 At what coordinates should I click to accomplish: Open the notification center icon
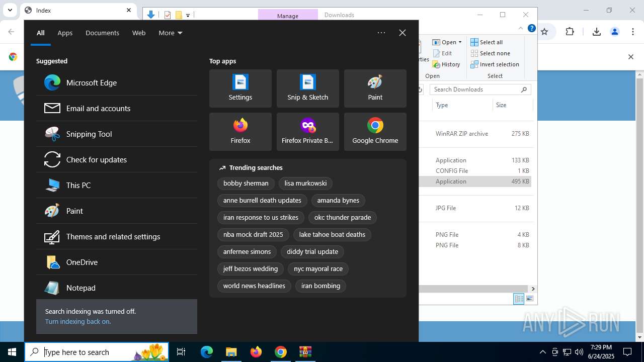tap(627, 352)
